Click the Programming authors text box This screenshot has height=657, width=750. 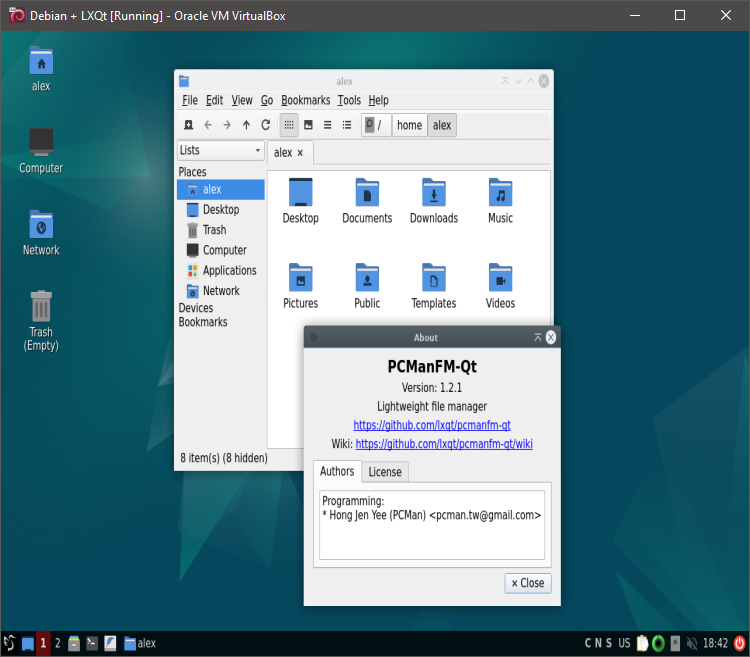pos(432,525)
